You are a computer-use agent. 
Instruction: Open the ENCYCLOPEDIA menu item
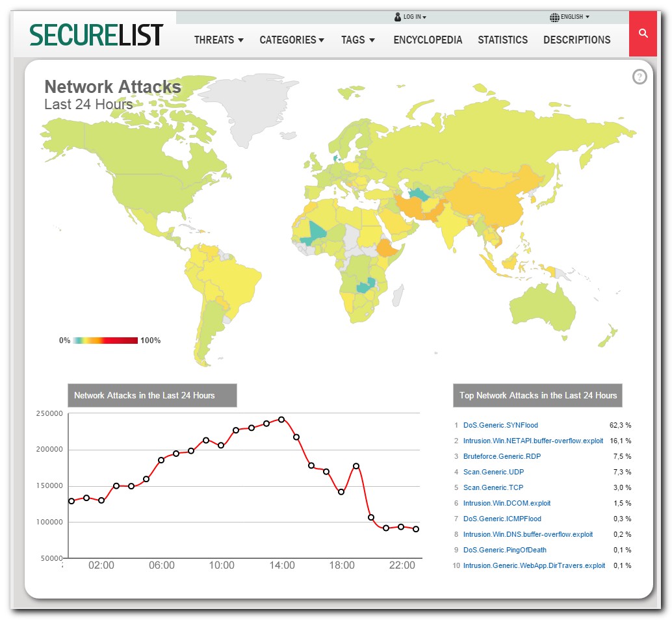428,40
